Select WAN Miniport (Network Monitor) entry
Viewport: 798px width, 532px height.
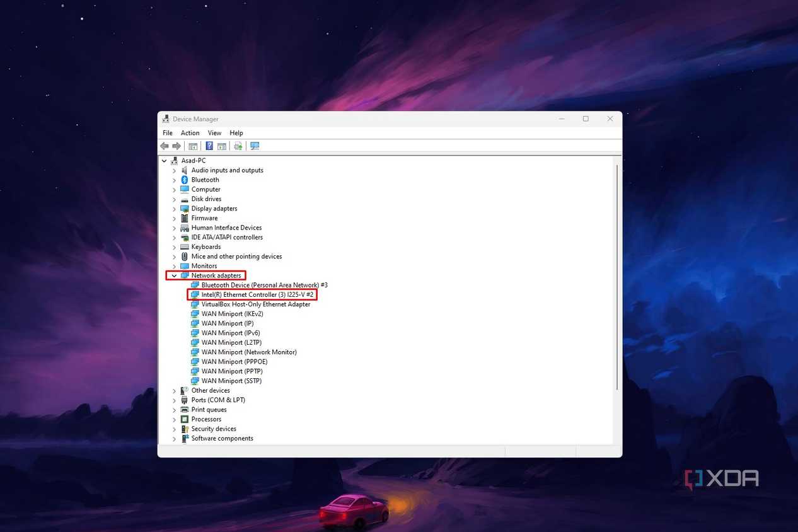pos(249,352)
